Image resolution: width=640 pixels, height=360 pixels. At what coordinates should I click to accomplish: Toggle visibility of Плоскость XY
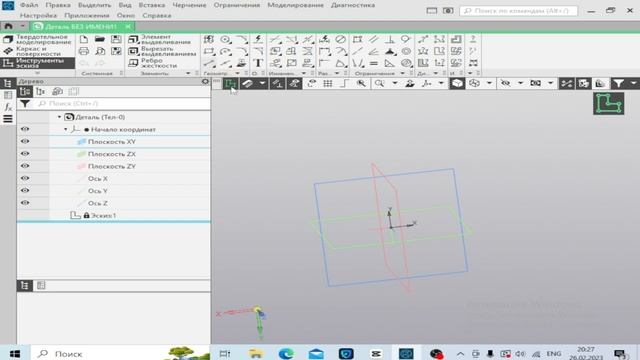25,142
